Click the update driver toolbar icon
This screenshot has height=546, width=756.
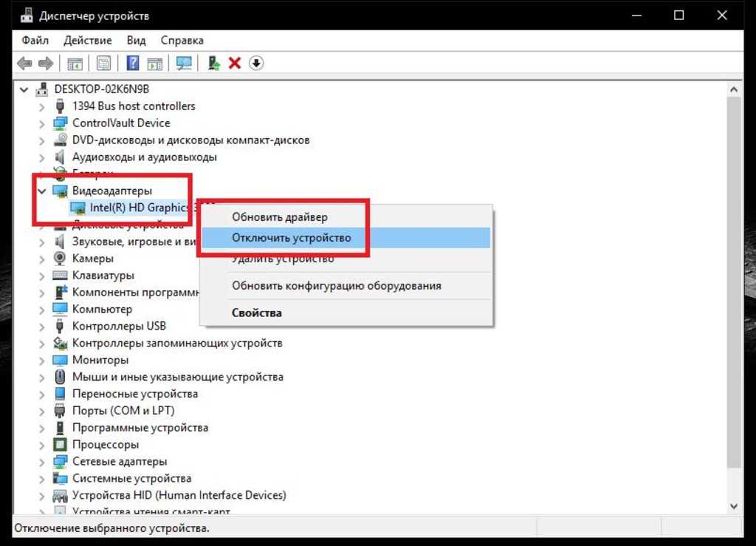(213, 64)
